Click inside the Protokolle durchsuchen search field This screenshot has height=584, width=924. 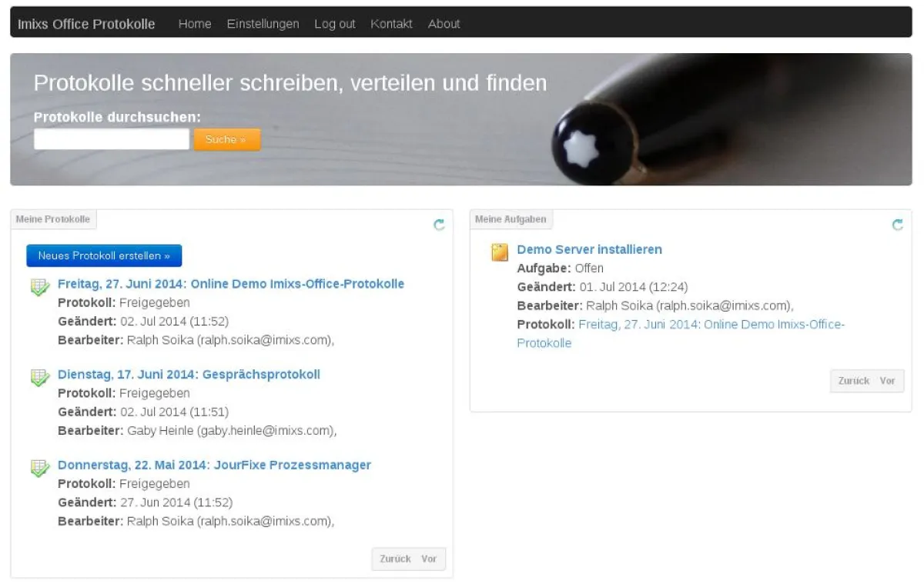click(111, 138)
